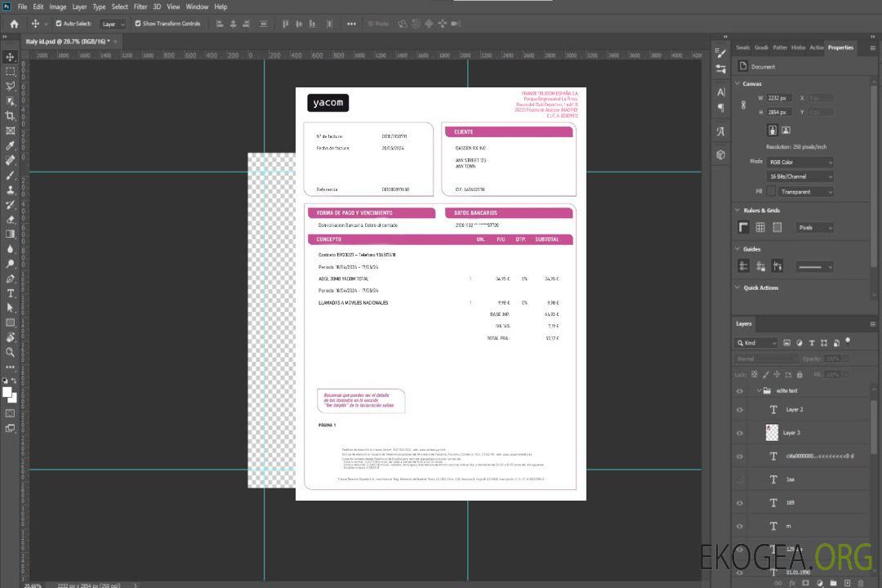Open the Auto-Select Layer dropdown

tap(113, 24)
